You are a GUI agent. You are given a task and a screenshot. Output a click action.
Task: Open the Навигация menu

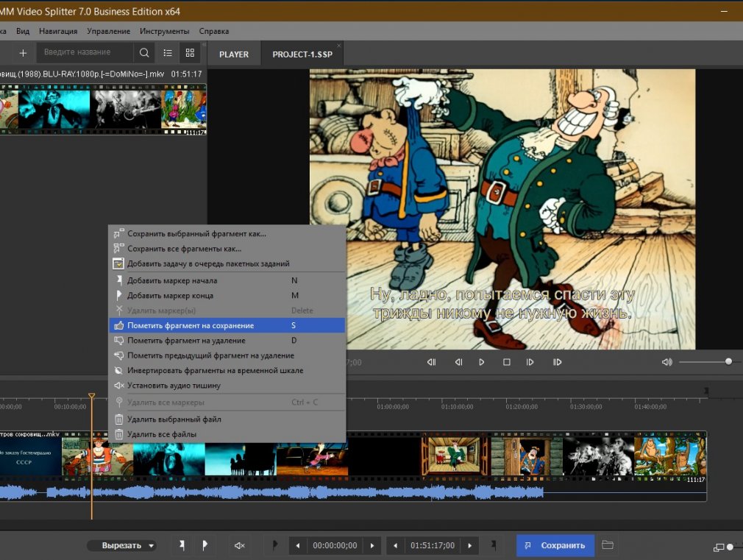[x=58, y=32]
